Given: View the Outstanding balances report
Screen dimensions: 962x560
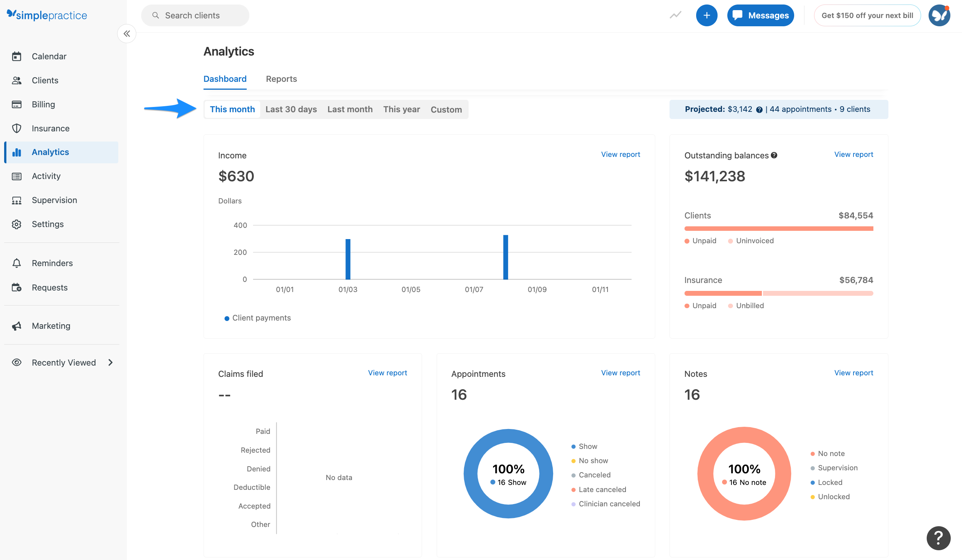Looking at the screenshot, I should pos(853,155).
